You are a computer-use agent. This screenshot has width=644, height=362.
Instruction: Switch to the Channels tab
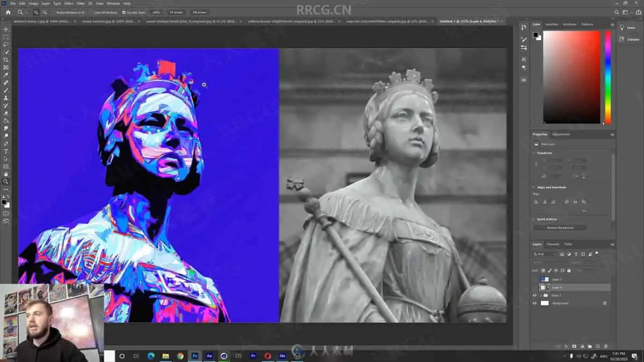tap(553, 244)
